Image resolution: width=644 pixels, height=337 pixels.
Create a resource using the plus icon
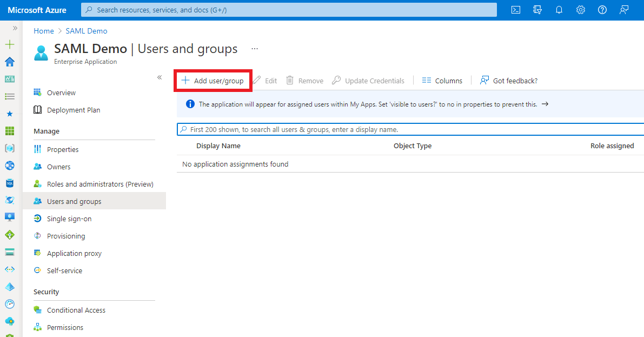(x=9, y=44)
